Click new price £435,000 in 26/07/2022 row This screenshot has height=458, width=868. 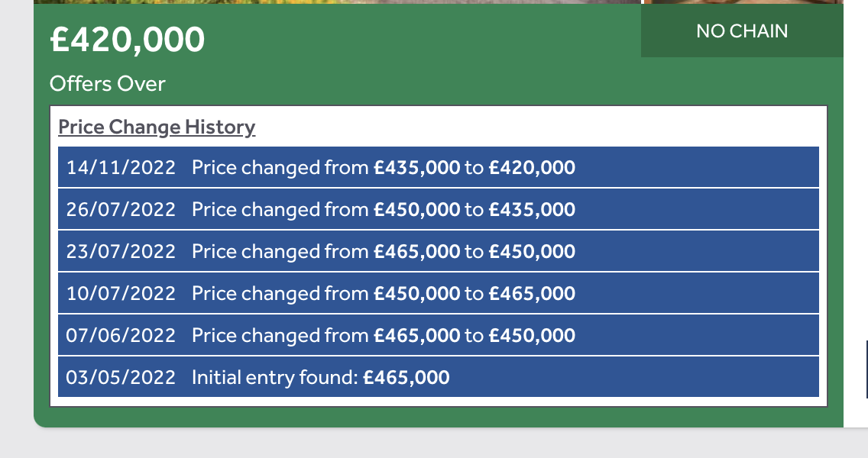(532, 210)
